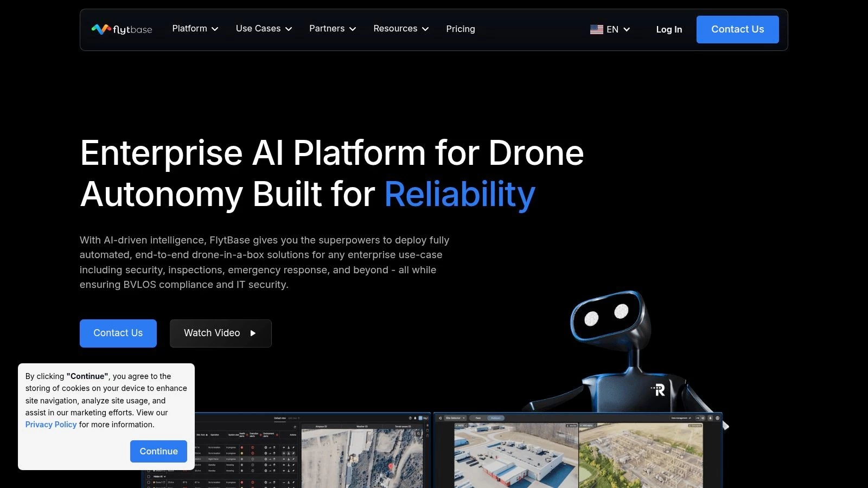Screen dimensions: 868x488
Task: Go to the Pricing page
Action: [x=460, y=29]
